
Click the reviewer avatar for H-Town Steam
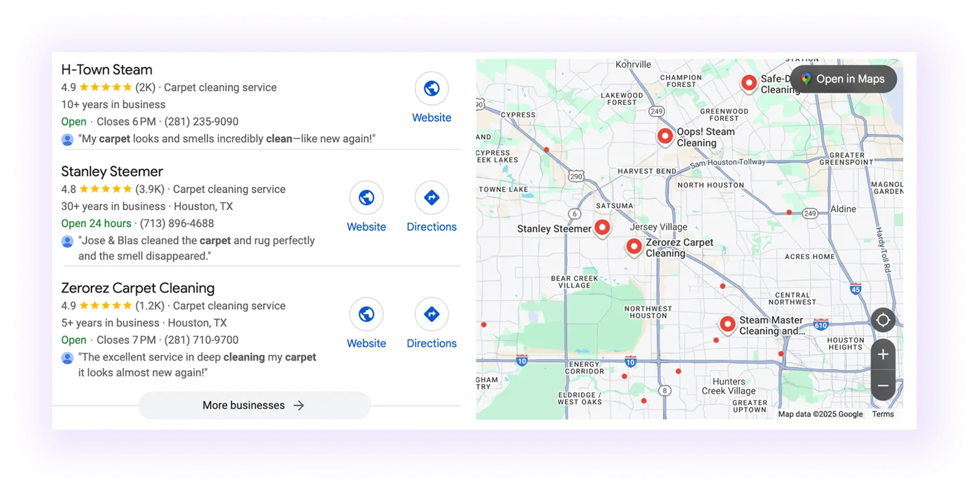67,140
